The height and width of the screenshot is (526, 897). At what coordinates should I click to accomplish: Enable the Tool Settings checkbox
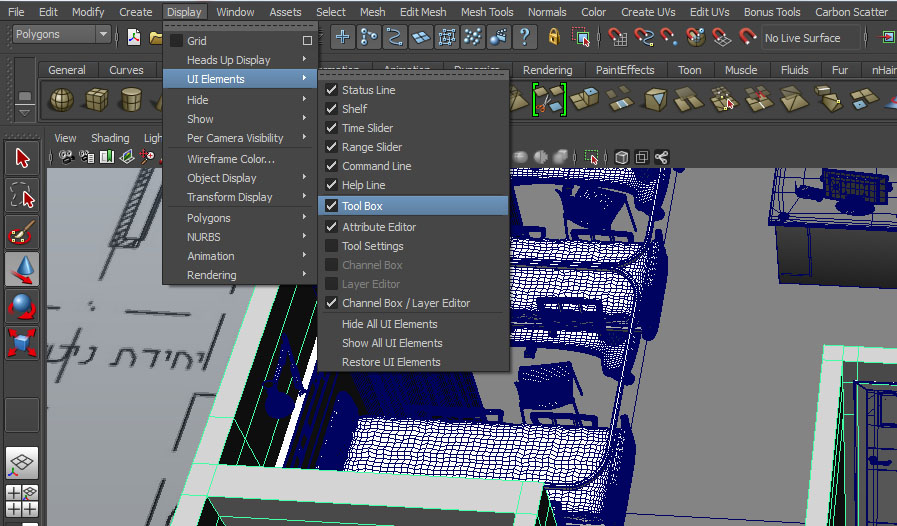tap(332, 246)
